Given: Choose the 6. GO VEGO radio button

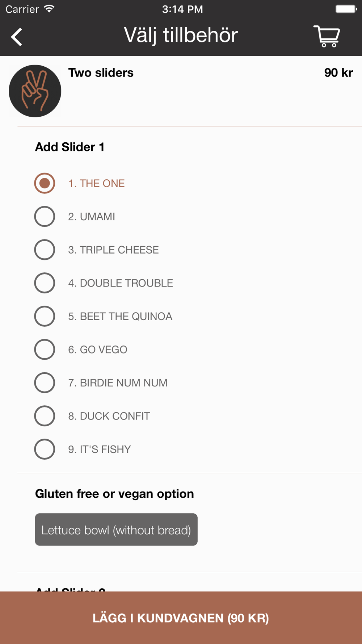Looking at the screenshot, I should (x=45, y=350).
